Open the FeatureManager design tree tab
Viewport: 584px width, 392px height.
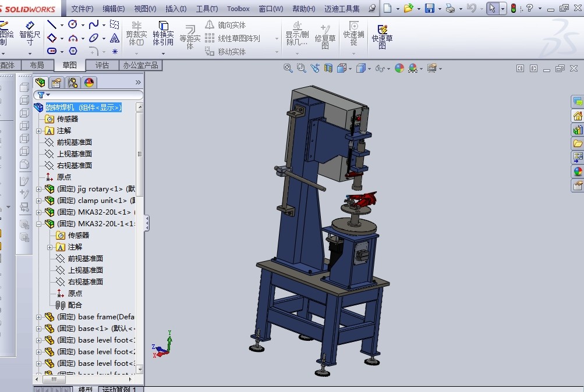[x=40, y=83]
